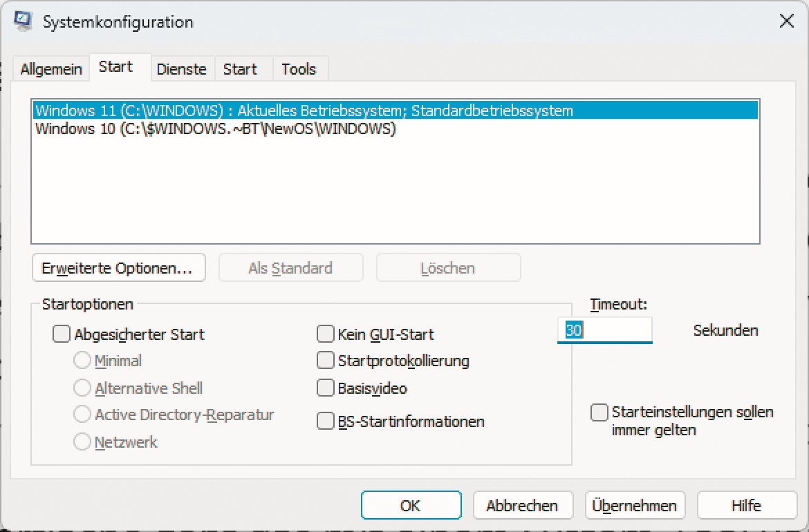Close the Systemkonfiguration dialog

(786, 21)
